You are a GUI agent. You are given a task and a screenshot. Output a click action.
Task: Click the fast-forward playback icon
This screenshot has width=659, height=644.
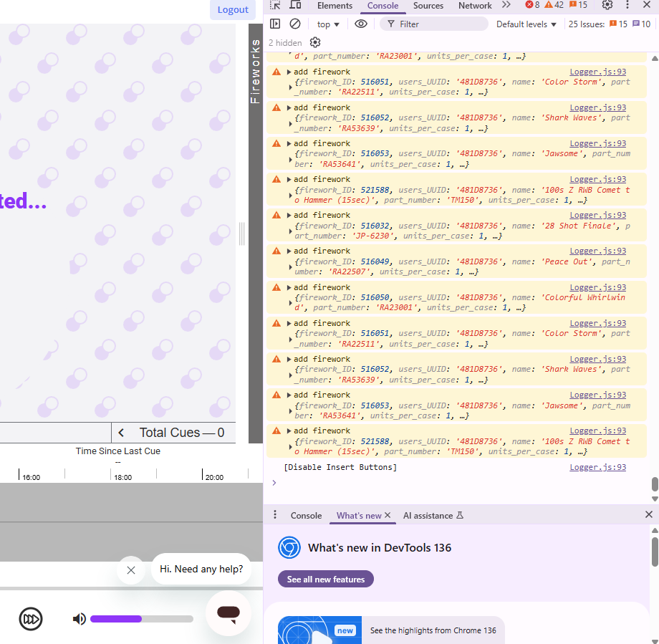[x=31, y=619]
